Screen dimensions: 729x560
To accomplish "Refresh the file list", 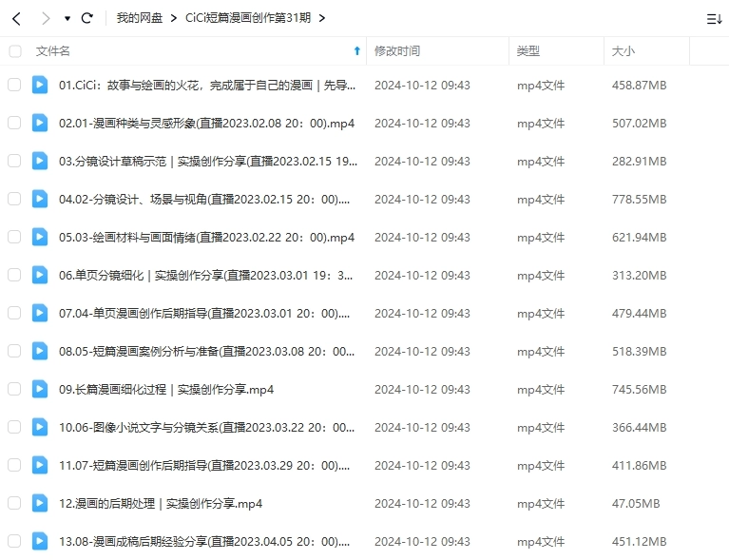I will coord(87,18).
